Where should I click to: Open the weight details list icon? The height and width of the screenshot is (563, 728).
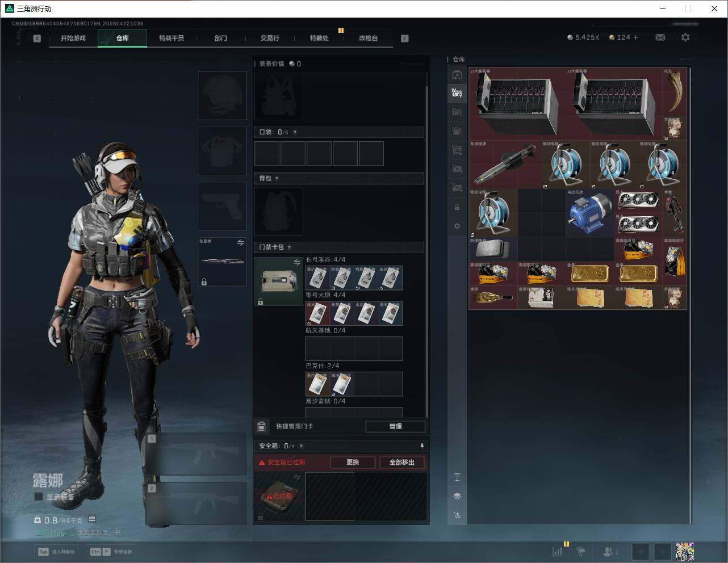[x=92, y=519]
